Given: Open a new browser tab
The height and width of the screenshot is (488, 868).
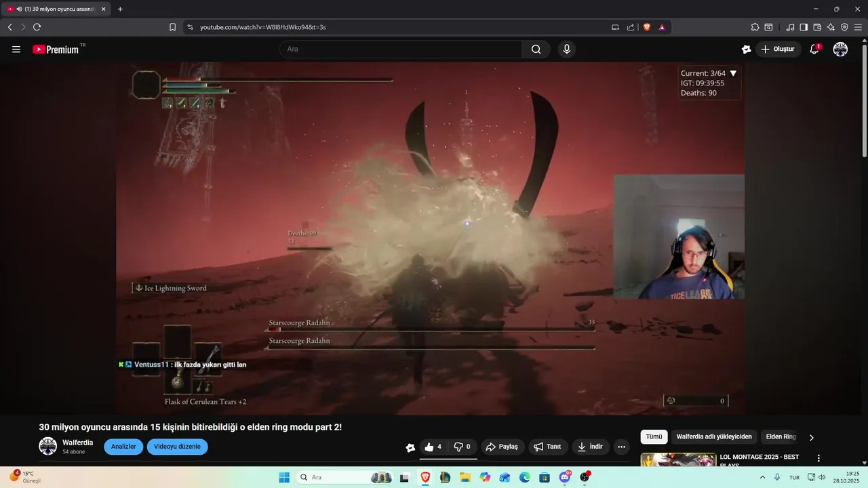Looking at the screenshot, I should tap(120, 9).
